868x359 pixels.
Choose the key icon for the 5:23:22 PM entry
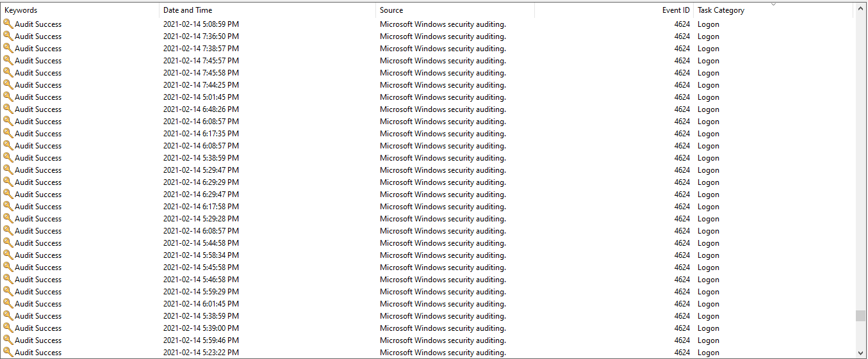pyautogui.click(x=8, y=353)
